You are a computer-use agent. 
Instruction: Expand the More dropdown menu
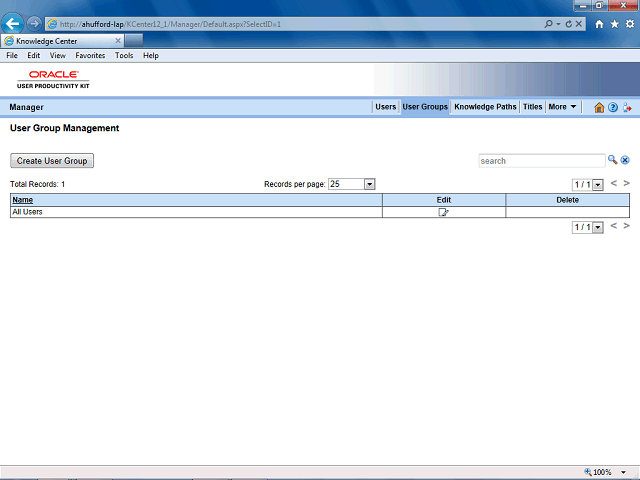(562, 107)
